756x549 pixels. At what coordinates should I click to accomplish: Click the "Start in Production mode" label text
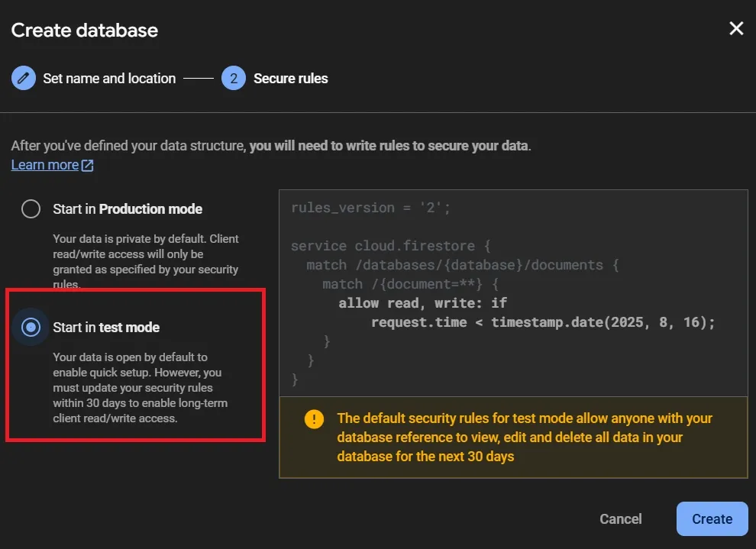point(128,208)
